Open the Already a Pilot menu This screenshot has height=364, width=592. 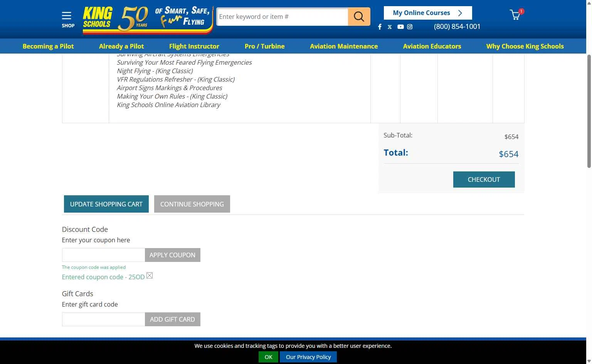tap(121, 46)
